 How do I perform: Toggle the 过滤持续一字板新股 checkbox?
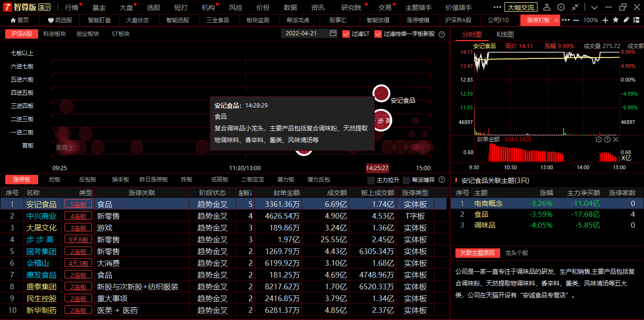pyautogui.click(x=378, y=34)
